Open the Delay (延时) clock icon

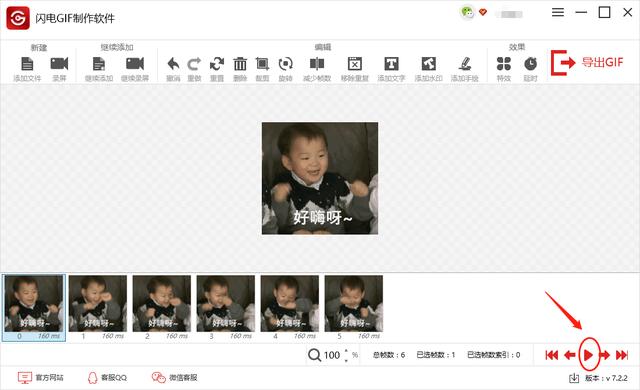point(530,64)
